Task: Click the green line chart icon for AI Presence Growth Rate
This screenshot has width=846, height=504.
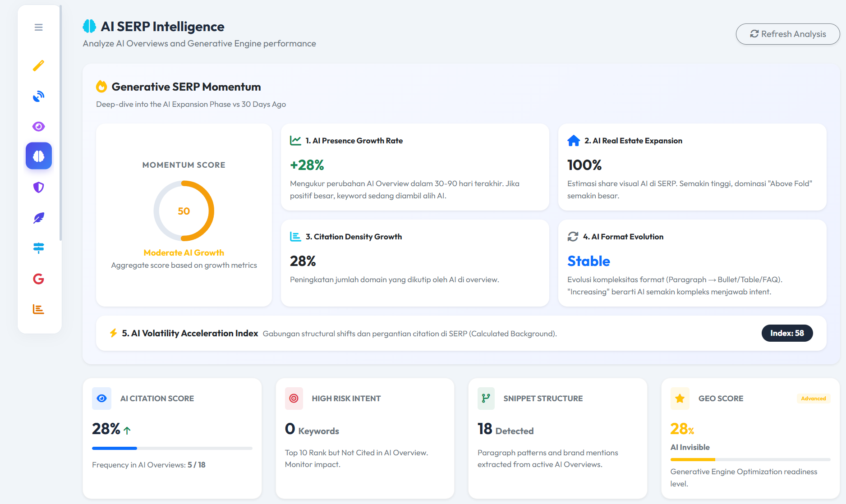Action: point(295,141)
